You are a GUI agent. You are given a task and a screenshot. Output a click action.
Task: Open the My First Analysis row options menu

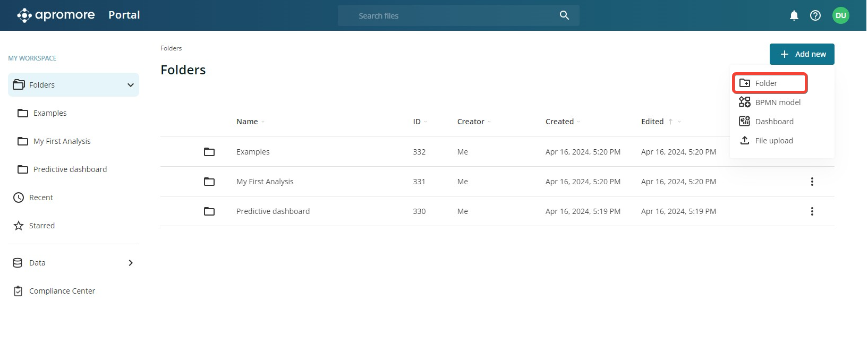(x=812, y=182)
